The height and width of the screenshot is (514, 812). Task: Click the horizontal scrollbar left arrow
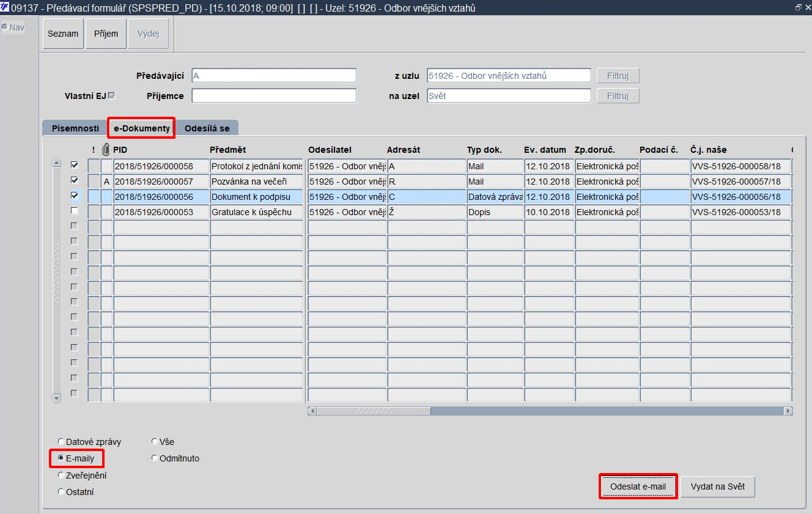point(312,411)
